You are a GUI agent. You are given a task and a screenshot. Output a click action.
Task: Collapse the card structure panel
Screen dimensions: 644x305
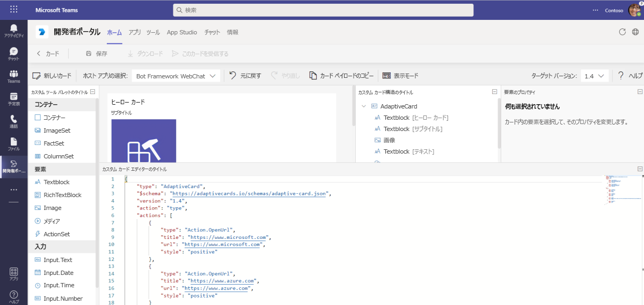point(494,92)
